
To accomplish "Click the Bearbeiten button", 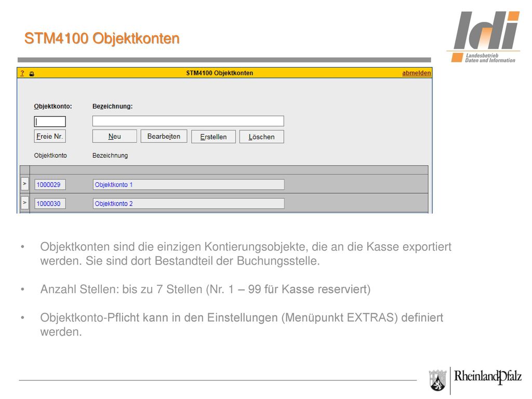I will (164, 137).
